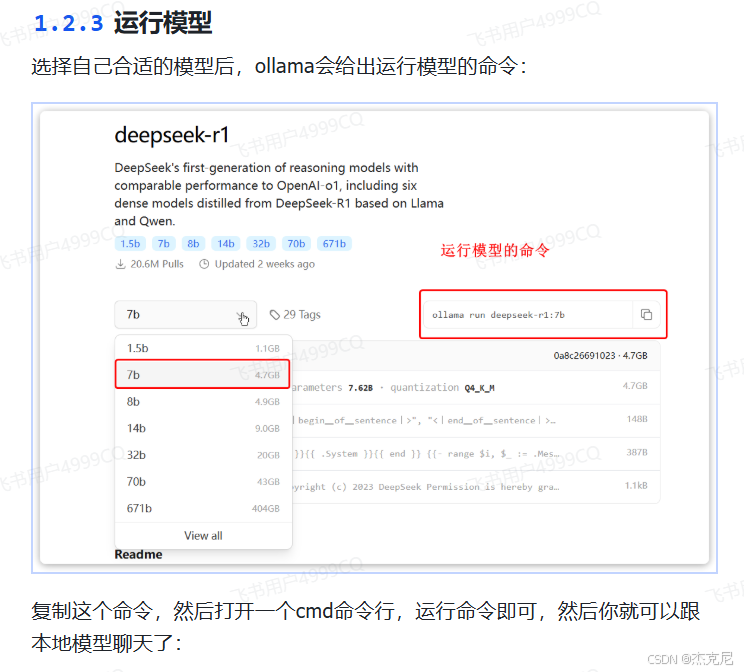Screen dimensions: 744x672
Task: Select the 8b 4.9GB option
Action: (203, 401)
